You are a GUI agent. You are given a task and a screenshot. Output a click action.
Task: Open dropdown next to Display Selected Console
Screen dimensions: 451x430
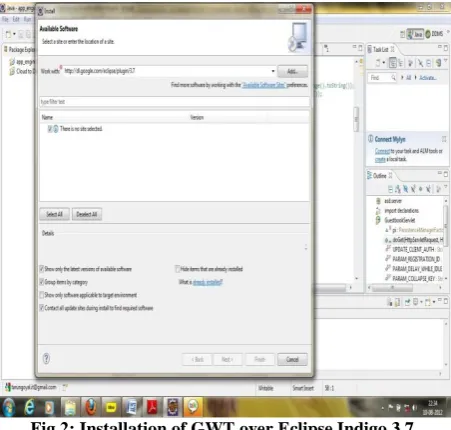pyautogui.click(x=421, y=302)
